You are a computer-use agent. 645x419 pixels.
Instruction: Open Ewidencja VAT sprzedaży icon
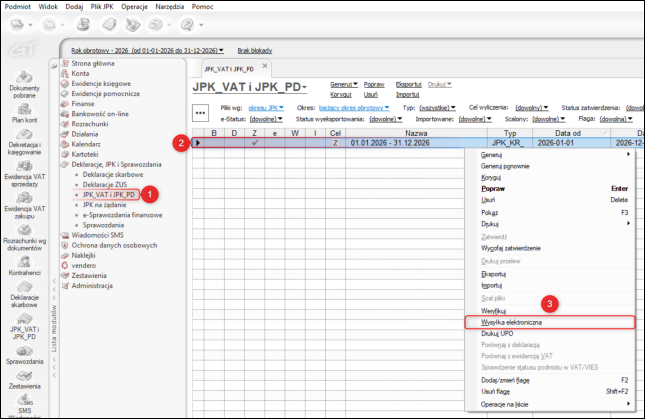24,166
